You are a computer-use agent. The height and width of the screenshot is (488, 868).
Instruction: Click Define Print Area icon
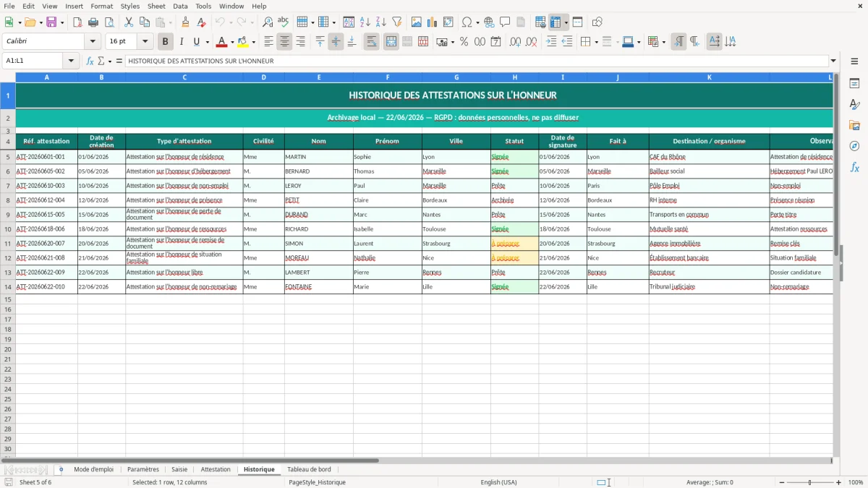pyautogui.click(x=540, y=22)
